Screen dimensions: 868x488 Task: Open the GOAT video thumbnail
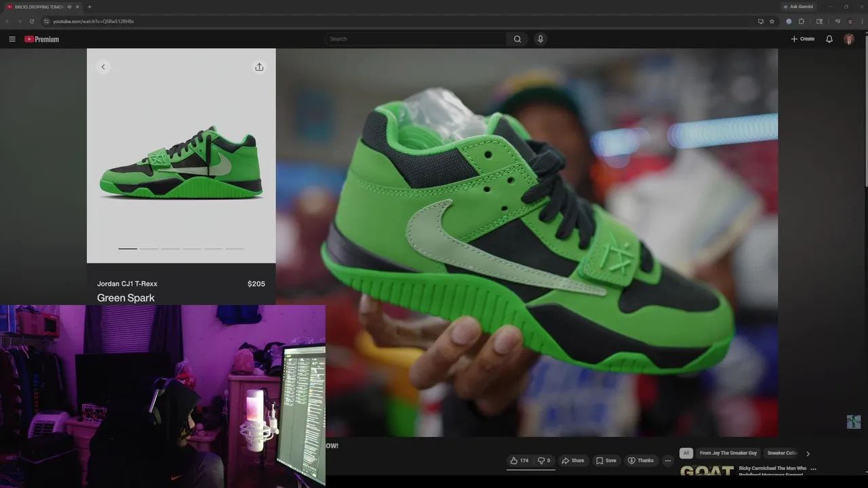click(x=707, y=471)
